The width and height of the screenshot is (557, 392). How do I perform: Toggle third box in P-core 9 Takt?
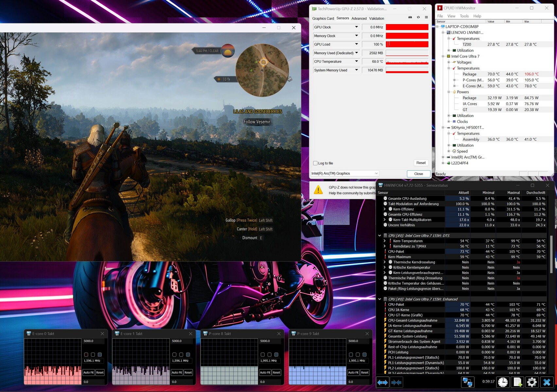click(365, 354)
